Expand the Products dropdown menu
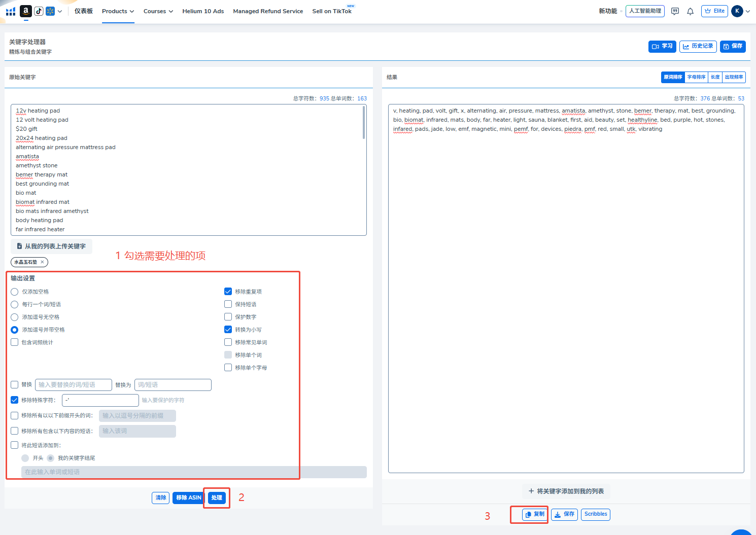The image size is (756, 535). [118, 11]
